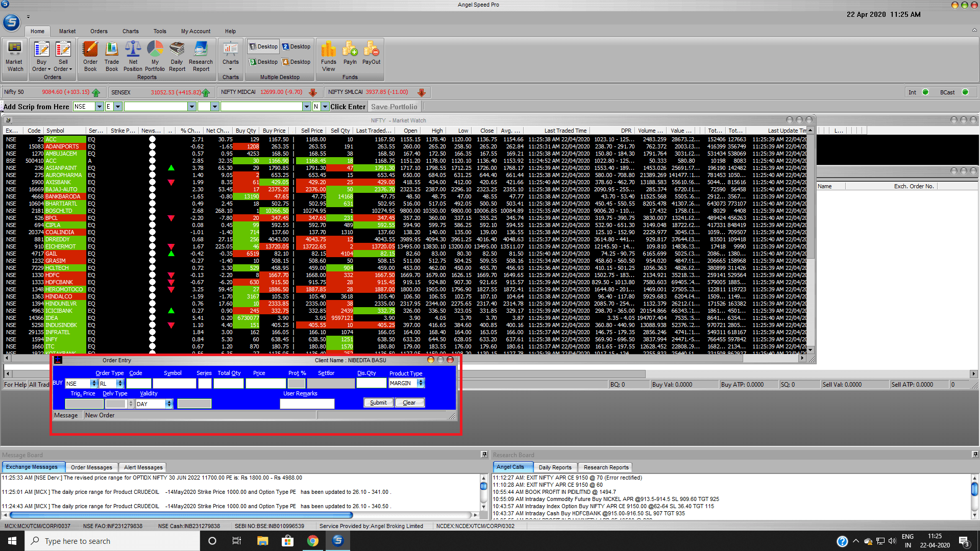Open the N dropdown before Click Enter
The image size is (980, 551).
325,107
